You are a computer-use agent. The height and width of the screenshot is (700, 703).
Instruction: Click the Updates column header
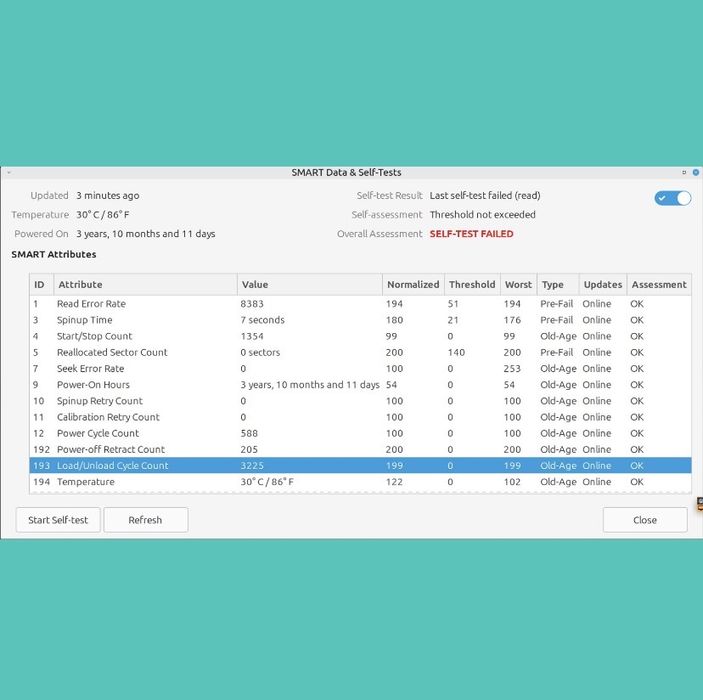603,284
